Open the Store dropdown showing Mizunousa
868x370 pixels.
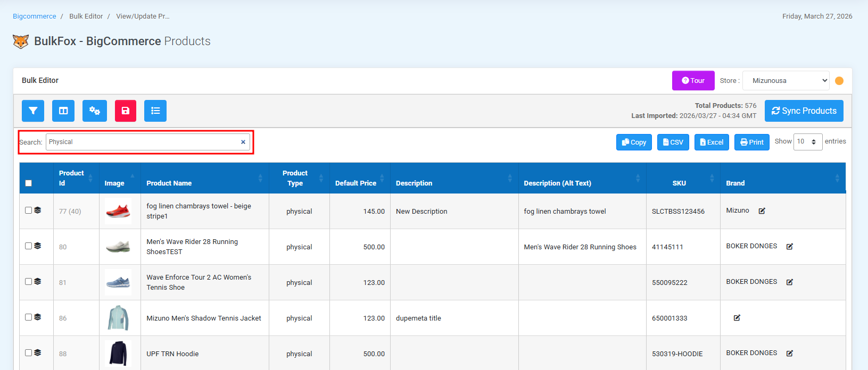click(786, 81)
